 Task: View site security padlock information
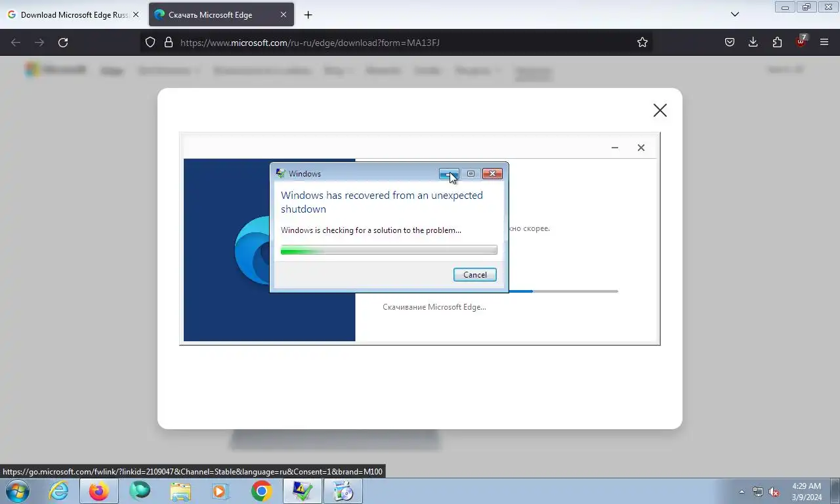(x=169, y=42)
